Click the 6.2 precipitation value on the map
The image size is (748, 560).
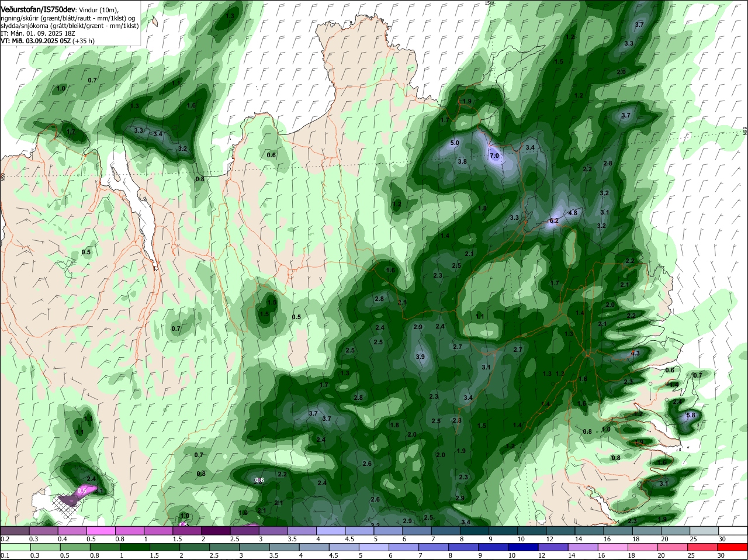(554, 221)
